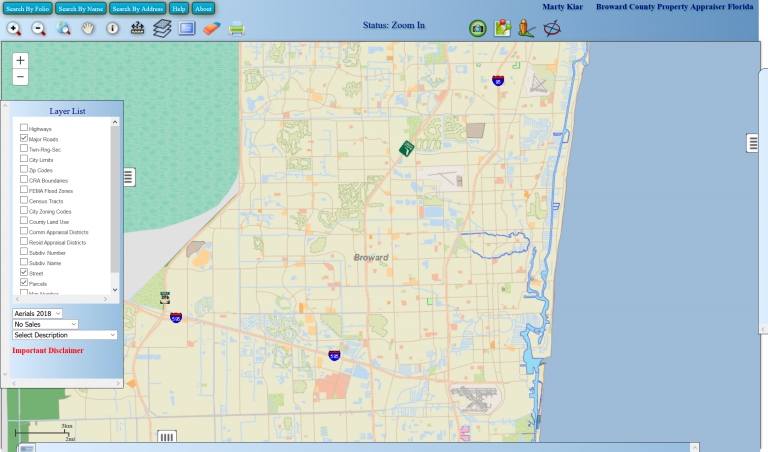This screenshot has width=768, height=452.
Task: Open the Important Disclaimer link
Action: pyautogui.click(x=48, y=351)
